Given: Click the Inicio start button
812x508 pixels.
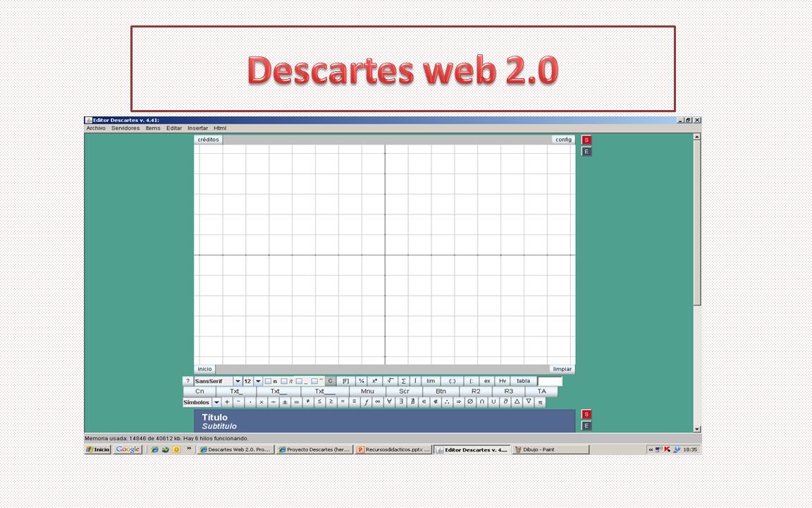Looking at the screenshot, I should coord(99,449).
